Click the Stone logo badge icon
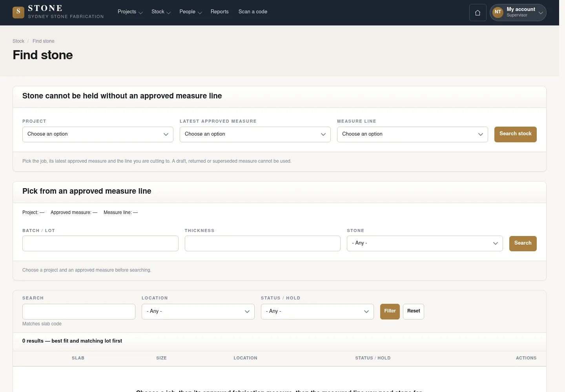565x392 pixels. (x=18, y=12)
